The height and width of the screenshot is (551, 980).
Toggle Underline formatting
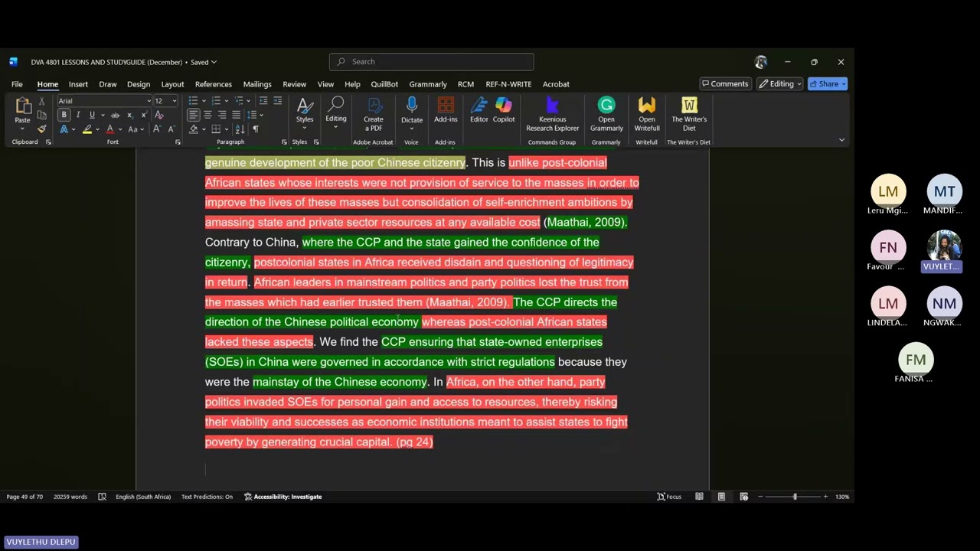tap(92, 115)
